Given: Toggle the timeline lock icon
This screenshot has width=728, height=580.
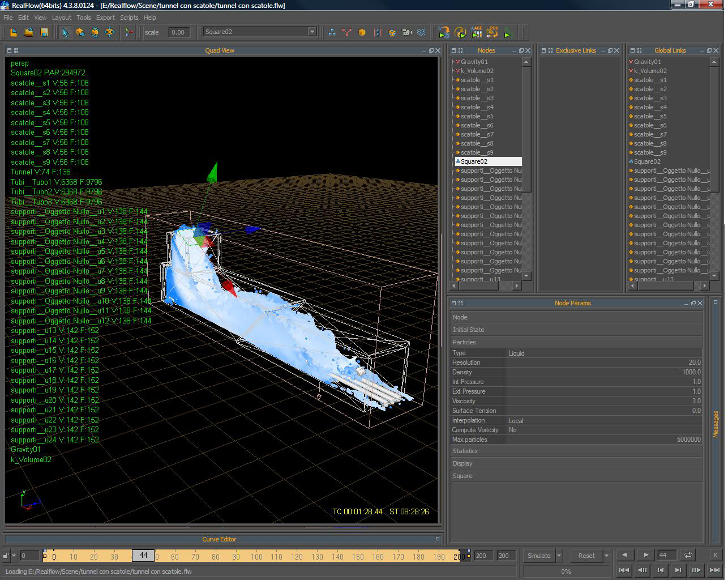Looking at the screenshot, I should coord(6,556).
